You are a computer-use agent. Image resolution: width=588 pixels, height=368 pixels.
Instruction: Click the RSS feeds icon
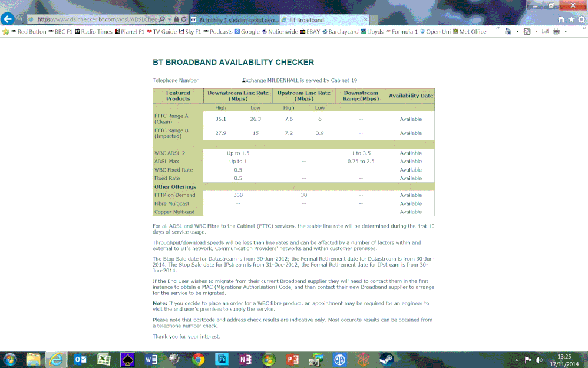coord(527,31)
